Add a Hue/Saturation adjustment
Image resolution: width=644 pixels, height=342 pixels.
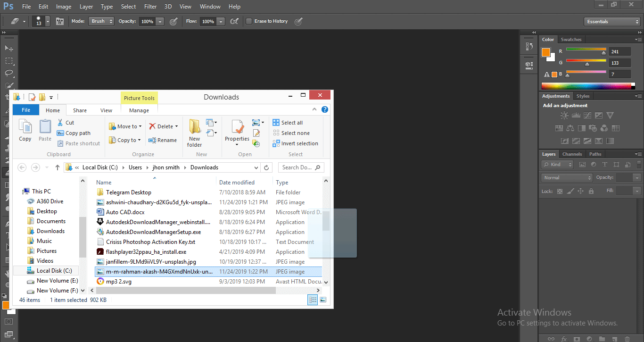559,127
